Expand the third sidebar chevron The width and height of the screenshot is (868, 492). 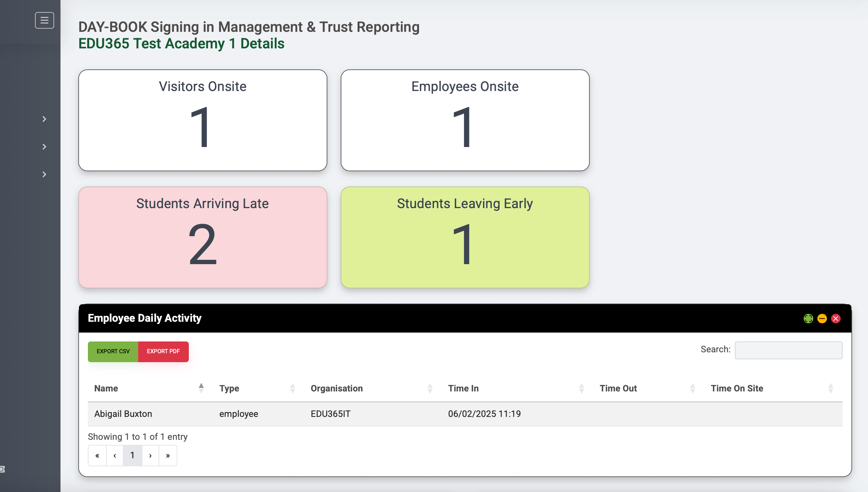(x=44, y=174)
